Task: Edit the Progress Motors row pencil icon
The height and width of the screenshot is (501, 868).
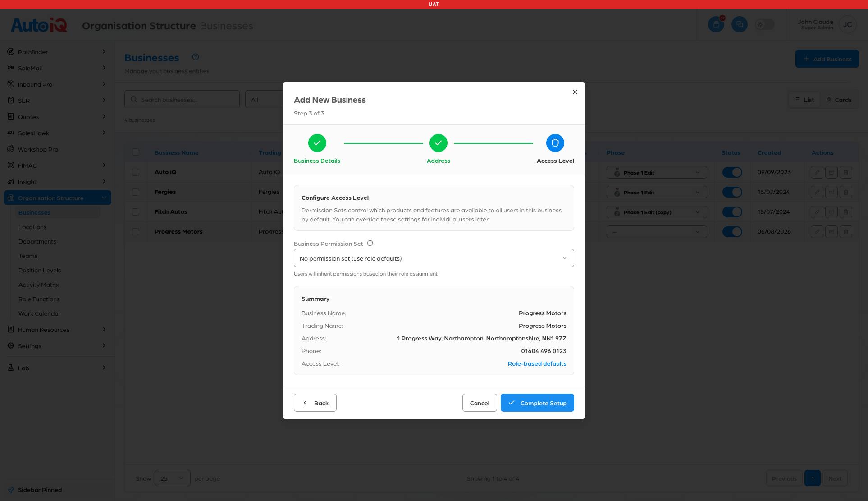Action: [817, 232]
